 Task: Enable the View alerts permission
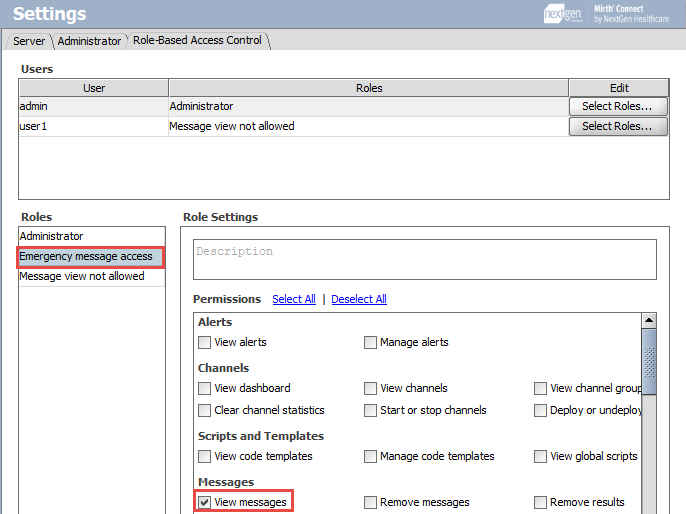pyautogui.click(x=205, y=342)
